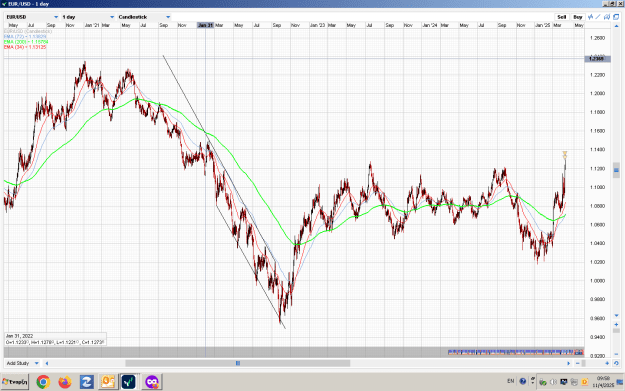Click the chart alert/annotation tool icon

click(607, 17)
